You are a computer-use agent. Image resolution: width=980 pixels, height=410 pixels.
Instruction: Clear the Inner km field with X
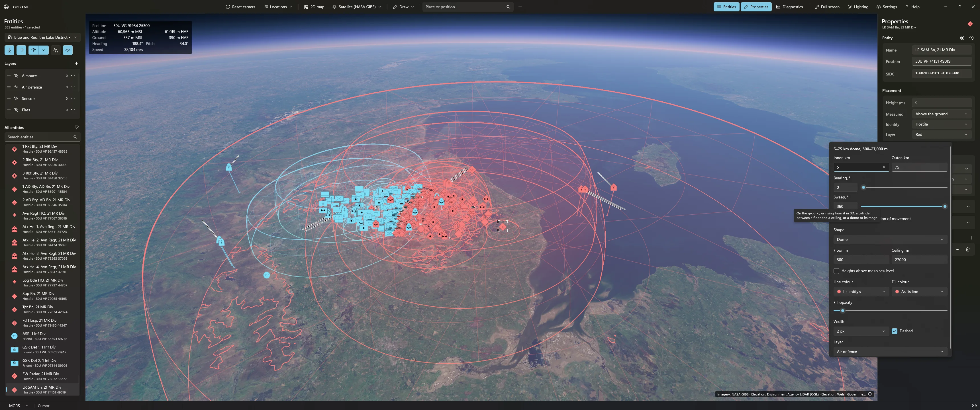coord(884,167)
